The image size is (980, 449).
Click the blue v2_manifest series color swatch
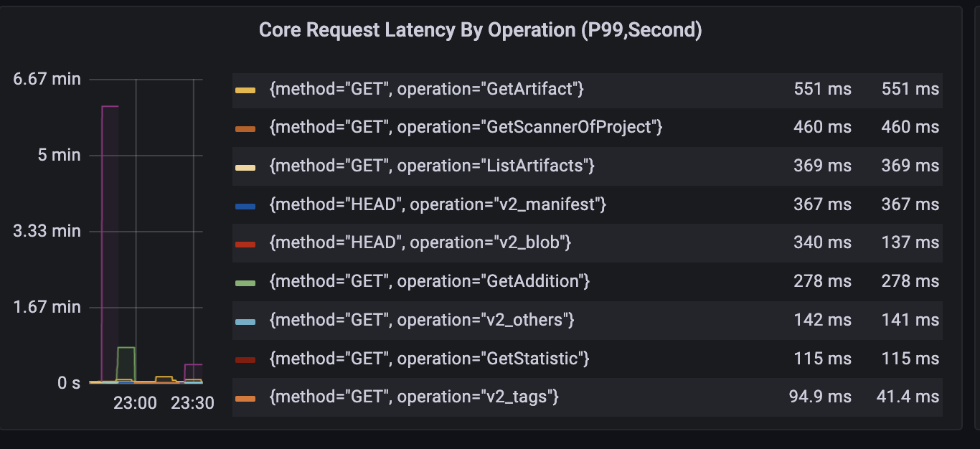pos(245,206)
